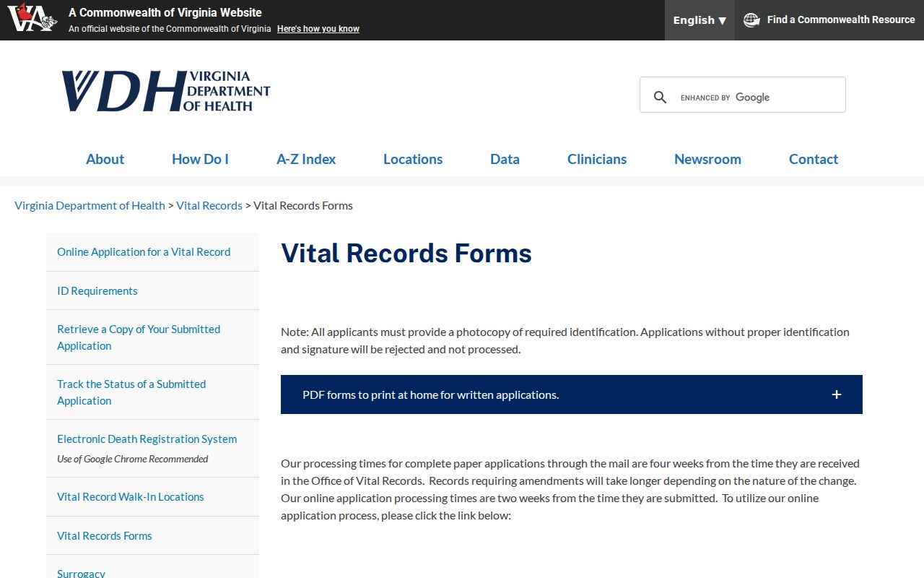Viewport: 924px width, 578px height.
Task: Go to Virginia Department of Health breadcrumb link
Action: tap(90, 205)
